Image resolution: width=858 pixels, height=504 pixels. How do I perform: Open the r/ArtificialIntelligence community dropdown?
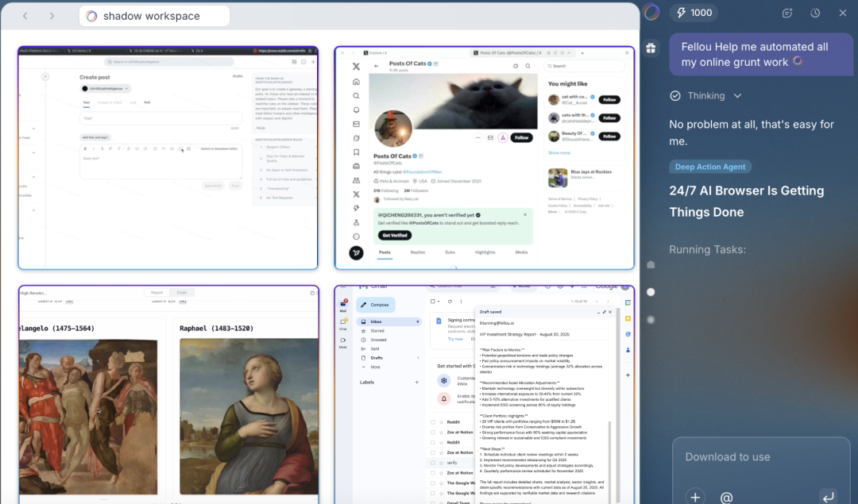click(x=106, y=89)
